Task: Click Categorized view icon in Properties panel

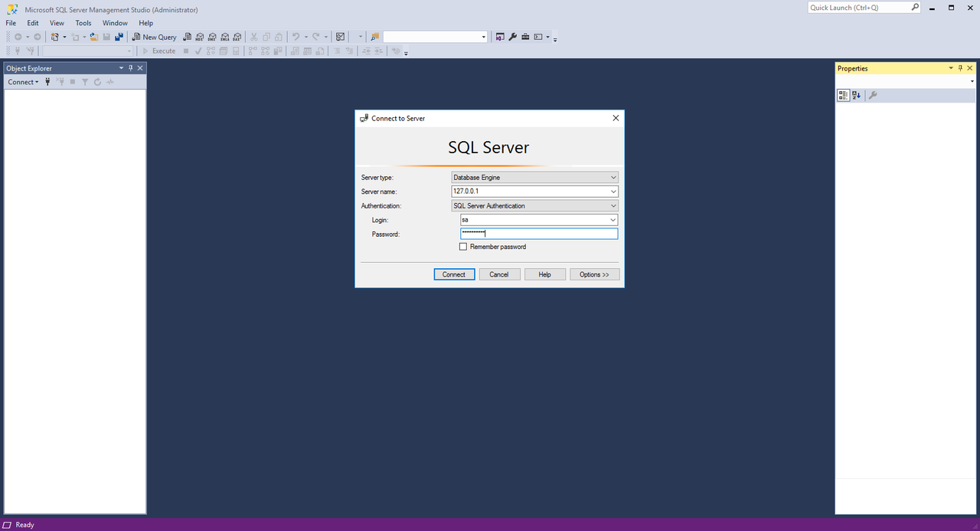Action: 843,95
